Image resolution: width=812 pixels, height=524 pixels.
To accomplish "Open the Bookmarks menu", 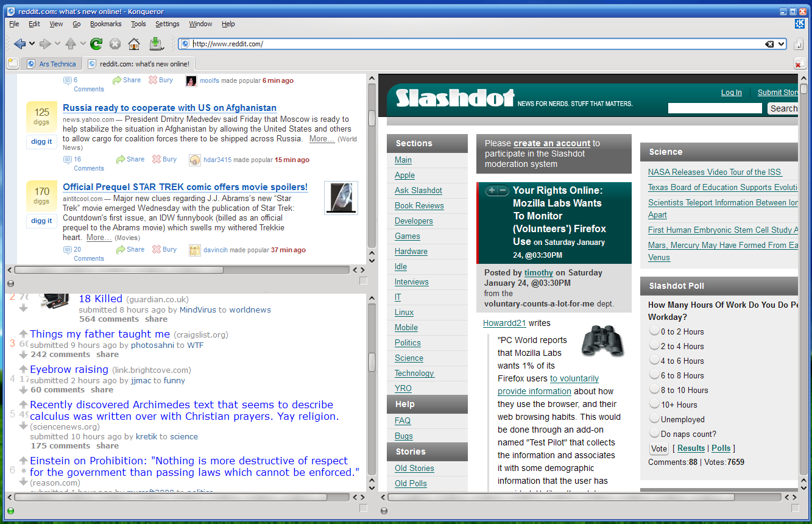I will 106,24.
